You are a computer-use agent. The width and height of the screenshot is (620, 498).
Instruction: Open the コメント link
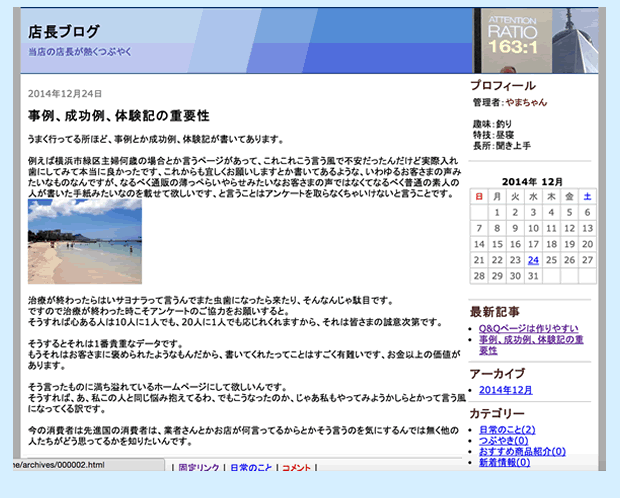(x=296, y=467)
